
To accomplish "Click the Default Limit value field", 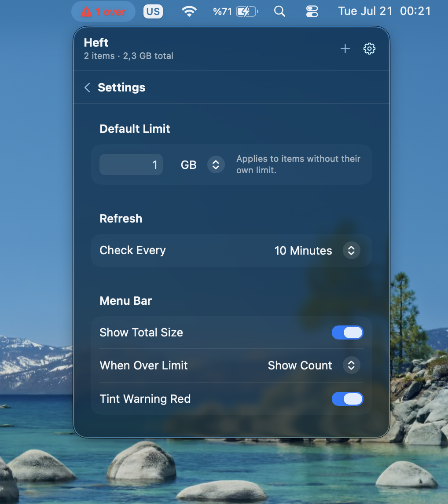I will [x=131, y=164].
